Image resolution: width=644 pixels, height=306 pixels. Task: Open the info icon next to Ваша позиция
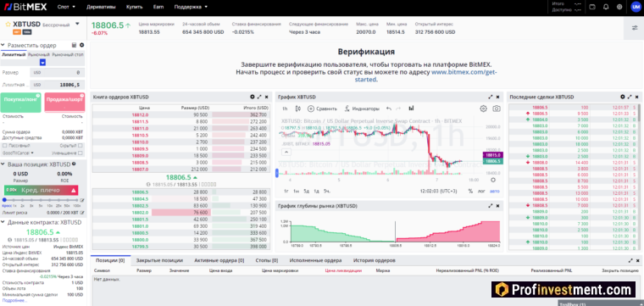point(74,164)
